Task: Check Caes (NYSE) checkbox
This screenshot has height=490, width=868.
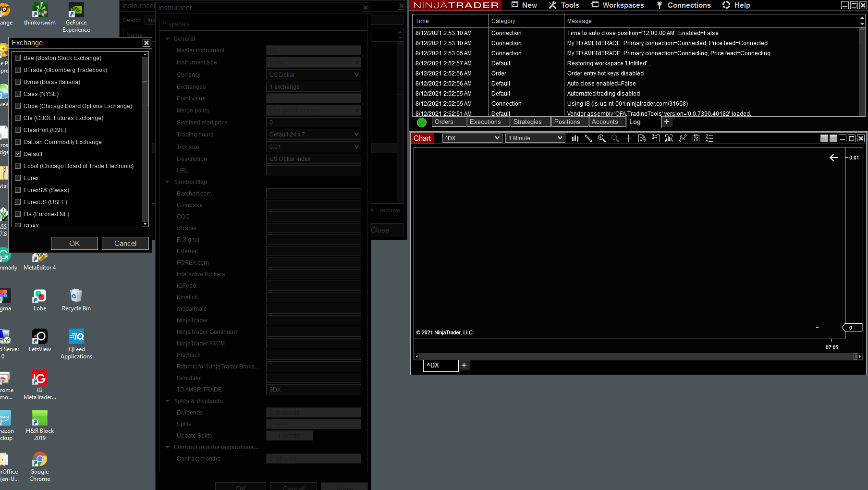Action: pos(18,94)
